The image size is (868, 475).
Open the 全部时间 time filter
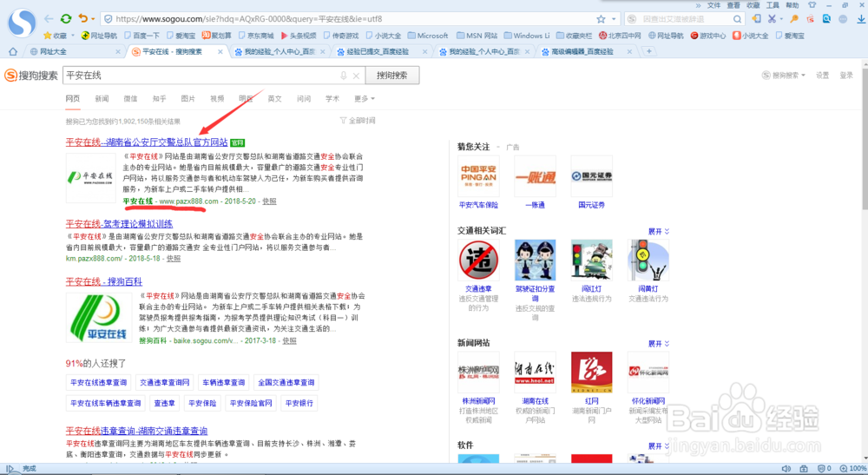click(358, 120)
